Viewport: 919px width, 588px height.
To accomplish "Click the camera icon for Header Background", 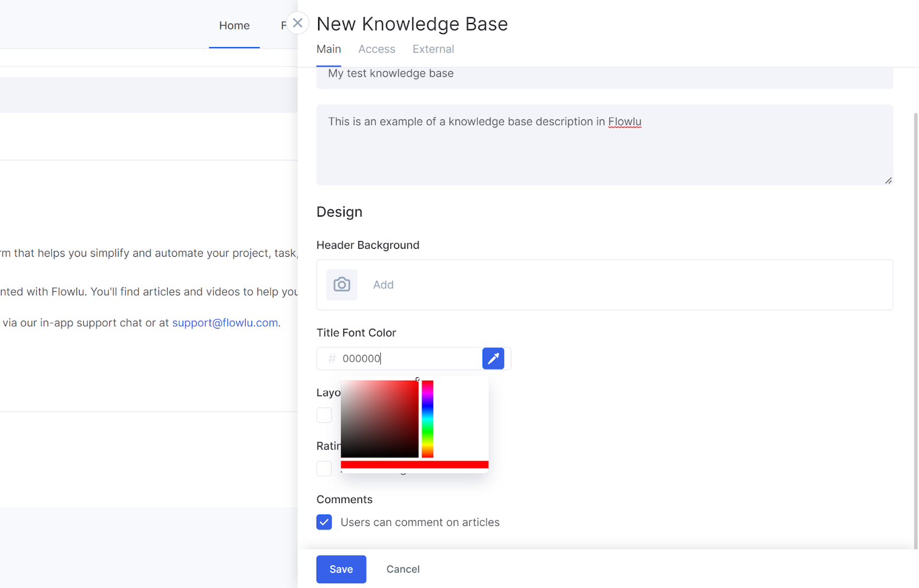I will click(342, 285).
